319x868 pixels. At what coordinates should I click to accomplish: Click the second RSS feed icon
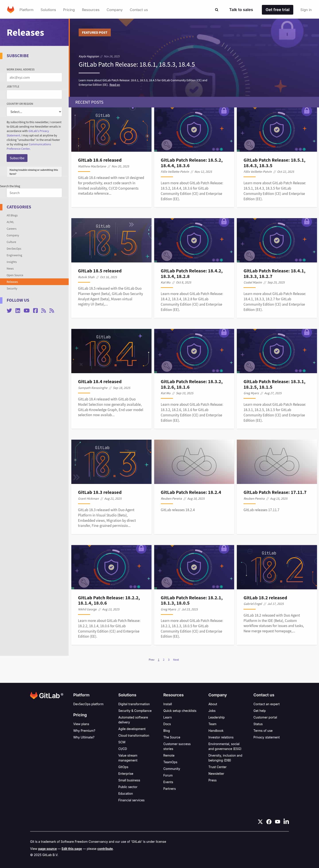click(x=52, y=311)
